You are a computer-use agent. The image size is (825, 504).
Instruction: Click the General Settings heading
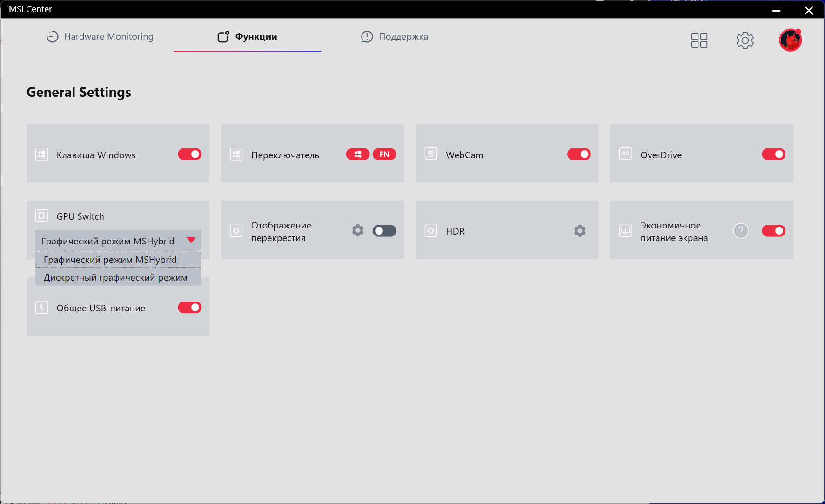[x=79, y=92]
